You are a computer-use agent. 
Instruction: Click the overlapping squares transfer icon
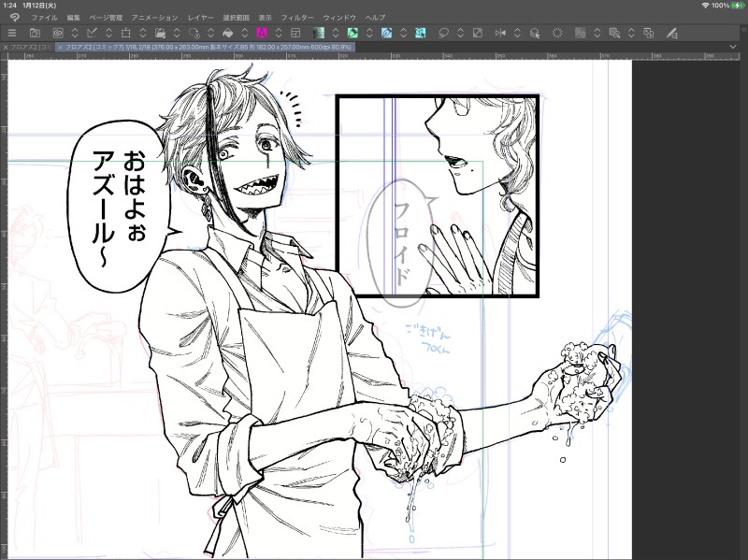(648, 33)
